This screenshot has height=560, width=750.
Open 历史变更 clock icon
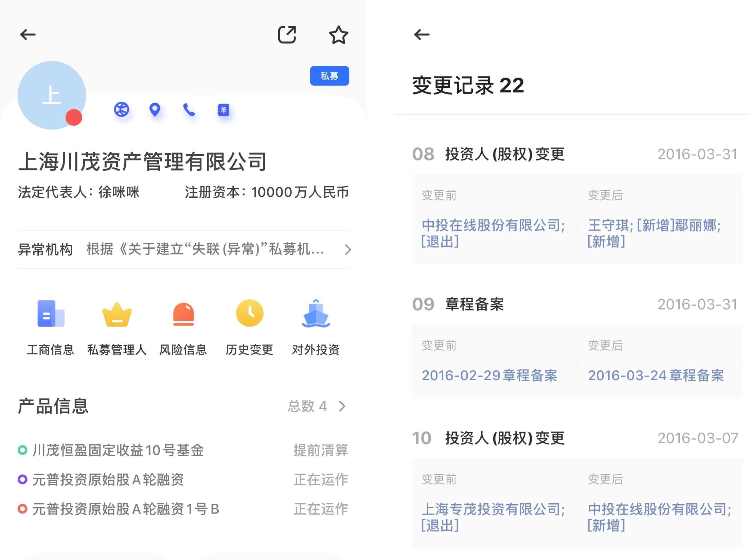250,313
